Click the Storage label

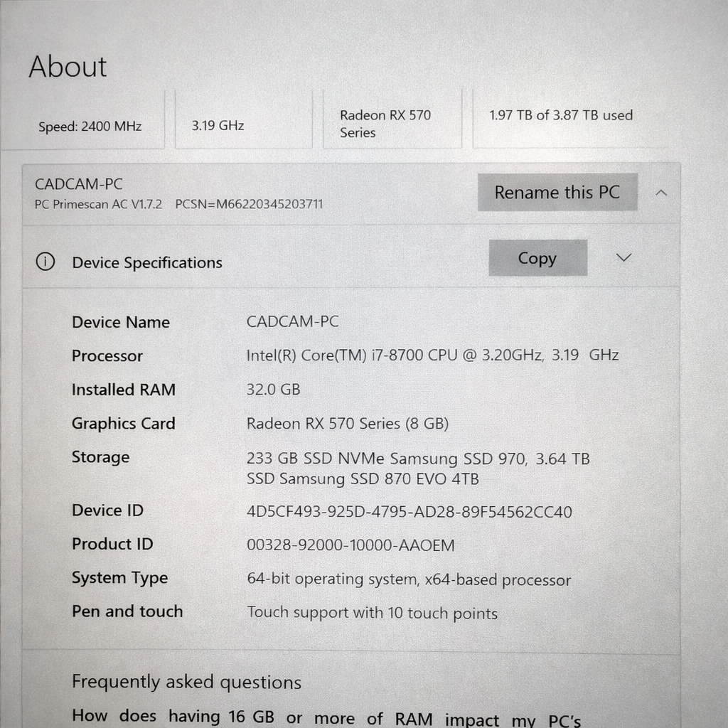click(x=101, y=457)
